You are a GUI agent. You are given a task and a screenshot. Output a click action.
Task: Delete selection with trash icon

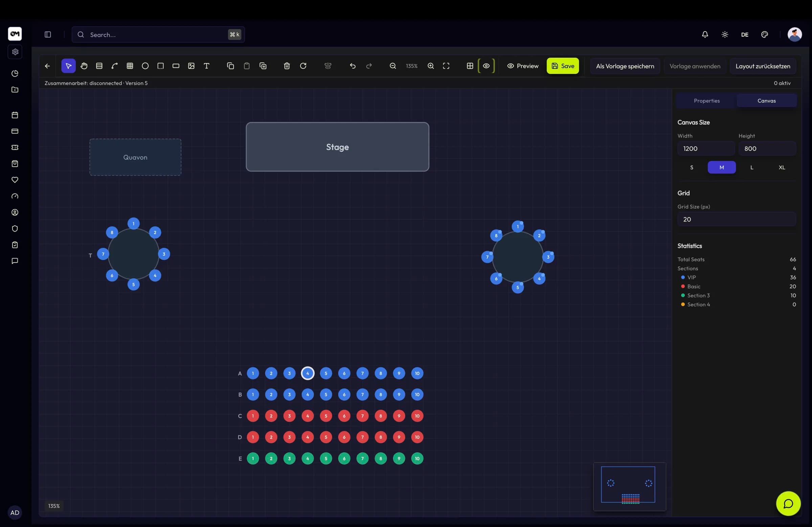click(287, 66)
